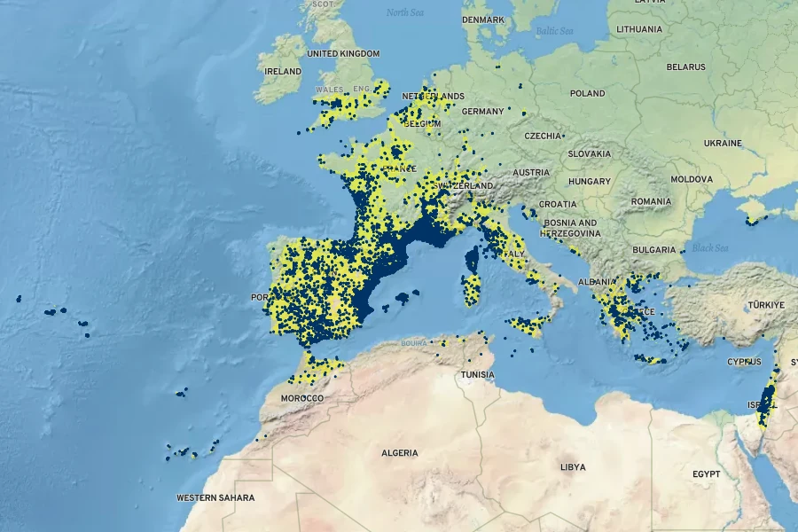Click the ALGERIA country label
This screenshot has height=532, width=798.
coord(399,453)
